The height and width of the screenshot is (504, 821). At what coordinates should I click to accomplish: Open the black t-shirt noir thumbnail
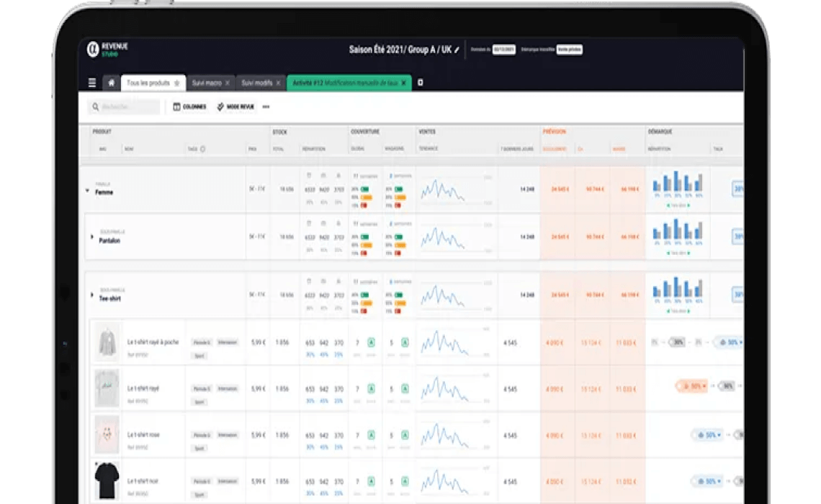click(107, 480)
